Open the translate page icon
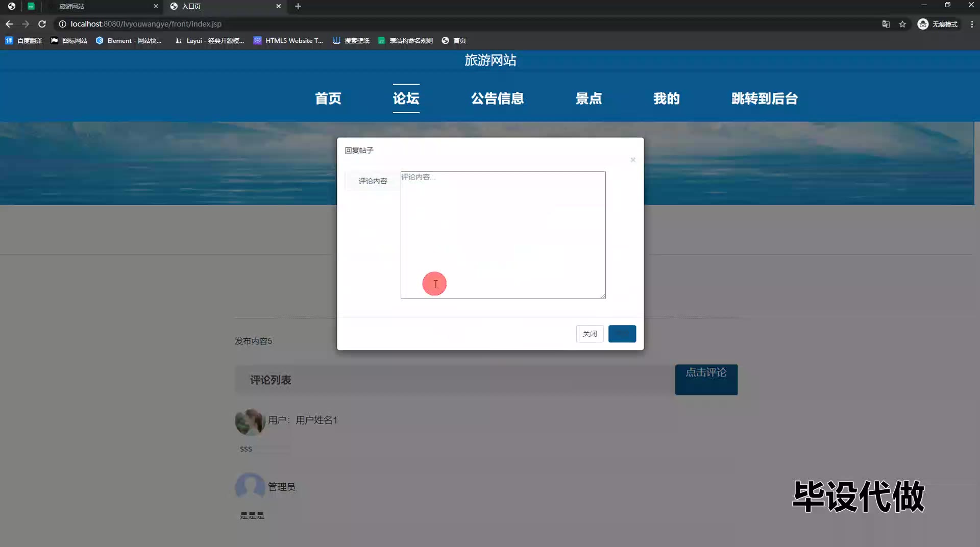This screenshot has width=980, height=547. click(886, 24)
